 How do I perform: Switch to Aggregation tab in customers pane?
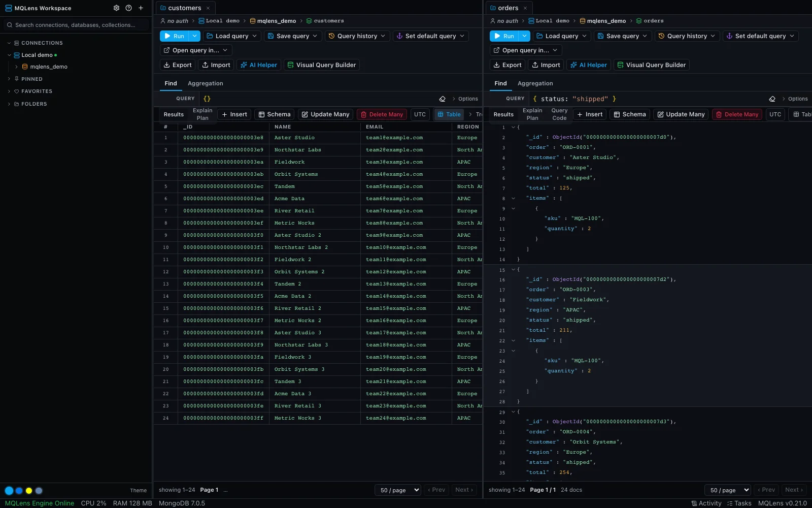[x=206, y=83]
